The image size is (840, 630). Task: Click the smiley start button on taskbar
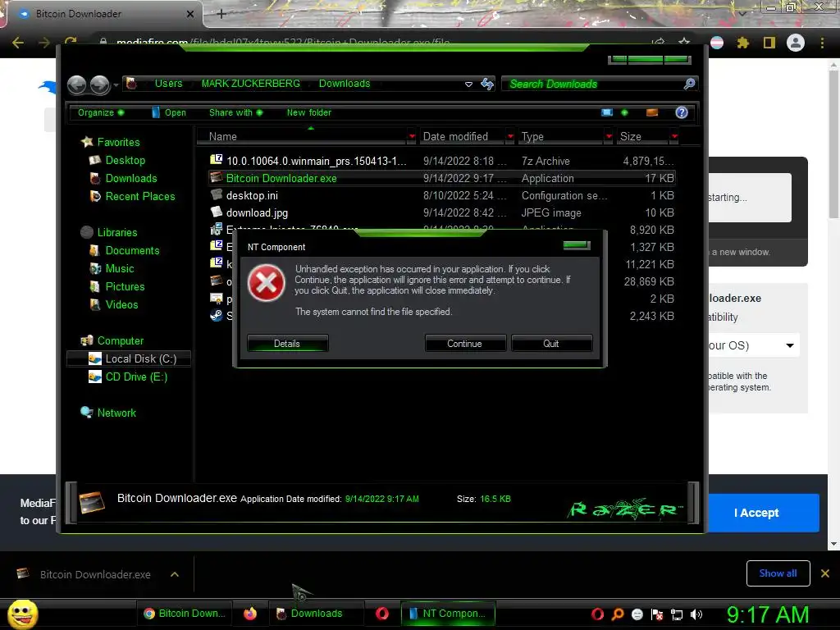[x=22, y=614]
